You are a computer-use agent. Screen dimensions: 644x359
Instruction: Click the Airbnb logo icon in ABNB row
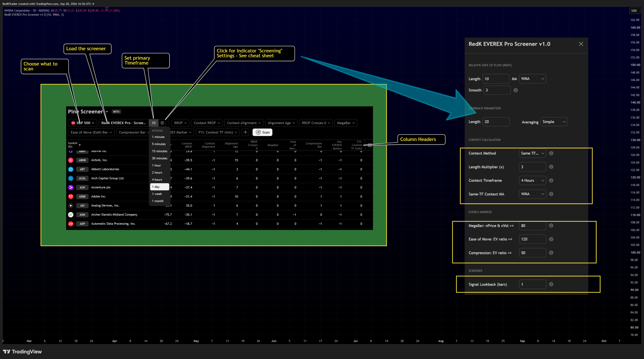pos(71,160)
